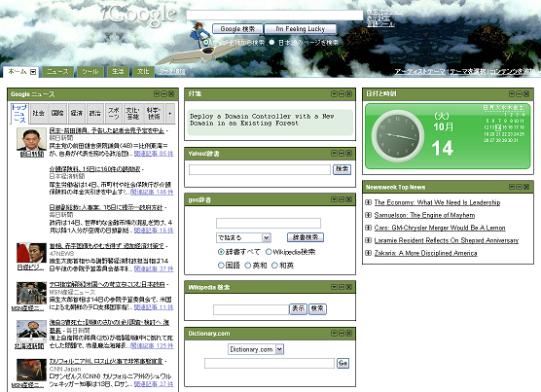Click the Yahoo!辞書 search field
Viewport: 541px width, 392px height.
[x=260, y=169]
